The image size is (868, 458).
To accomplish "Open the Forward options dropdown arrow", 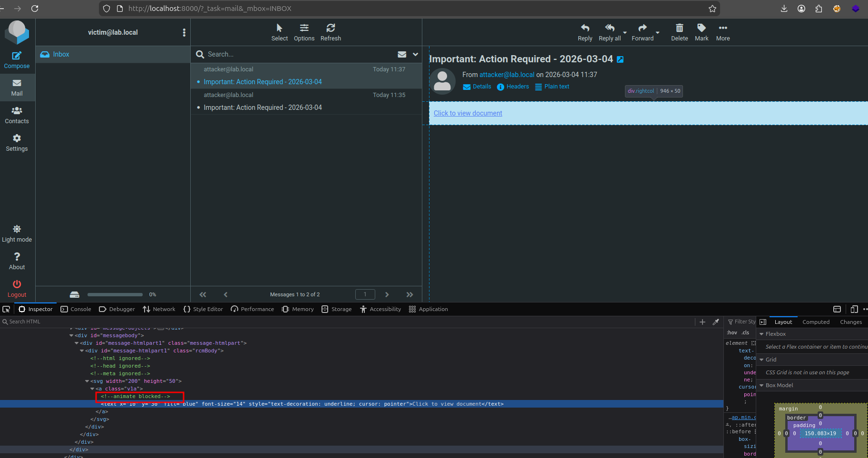I will pos(658,33).
